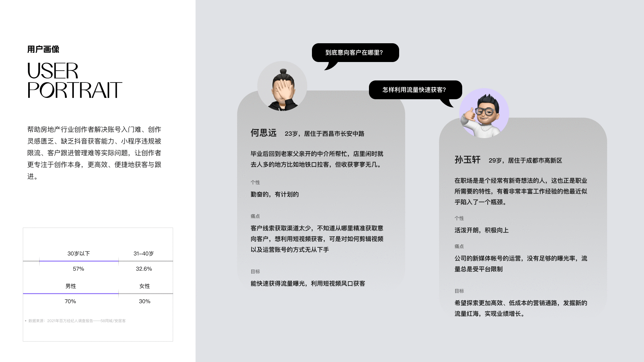The image size is (644, 362).
Task: Click the paragraph starting '公司的新媒体帐号的运营'
Action: coord(521,264)
